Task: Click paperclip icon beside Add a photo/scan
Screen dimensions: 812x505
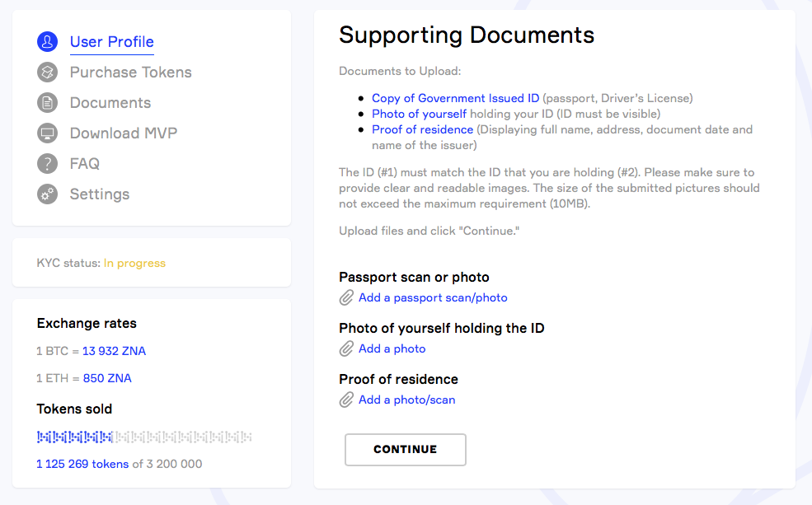Action: coord(346,400)
